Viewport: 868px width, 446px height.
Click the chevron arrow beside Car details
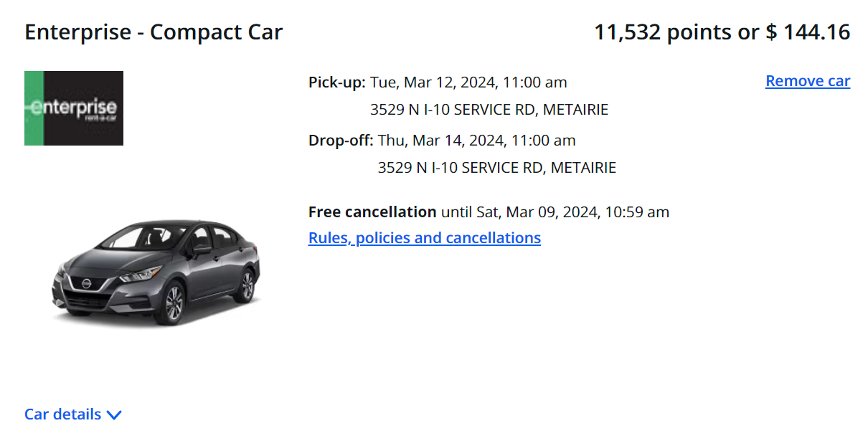pyautogui.click(x=114, y=414)
